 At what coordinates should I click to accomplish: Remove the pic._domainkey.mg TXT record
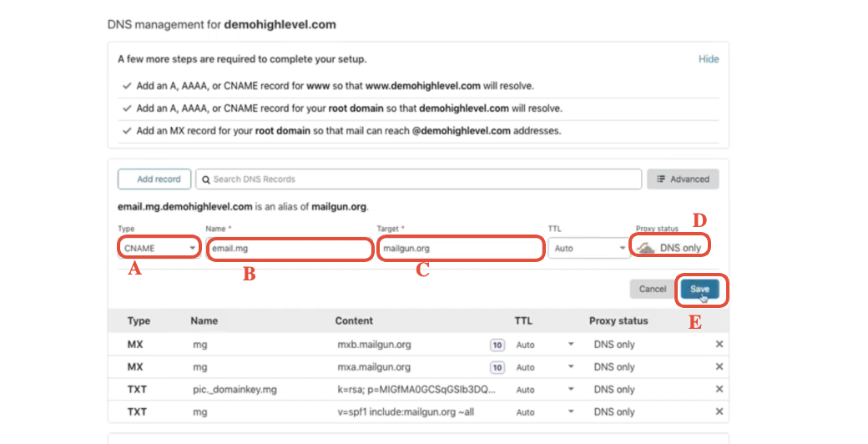pyautogui.click(x=719, y=390)
